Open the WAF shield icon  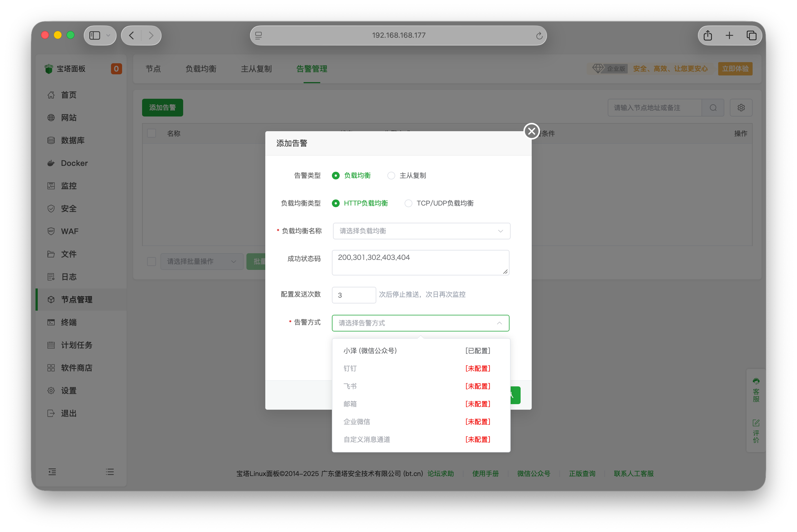point(51,231)
